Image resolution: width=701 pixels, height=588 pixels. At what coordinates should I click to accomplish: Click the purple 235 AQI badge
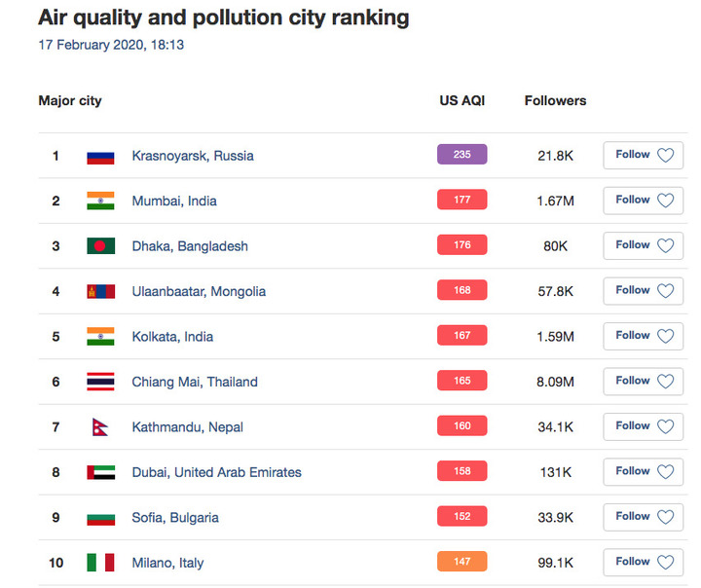click(461, 155)
